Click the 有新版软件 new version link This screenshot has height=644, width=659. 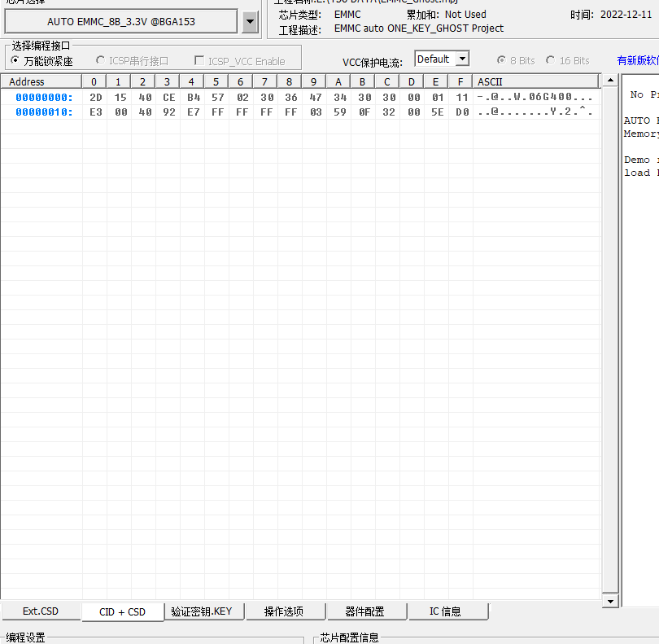point(637,61)
